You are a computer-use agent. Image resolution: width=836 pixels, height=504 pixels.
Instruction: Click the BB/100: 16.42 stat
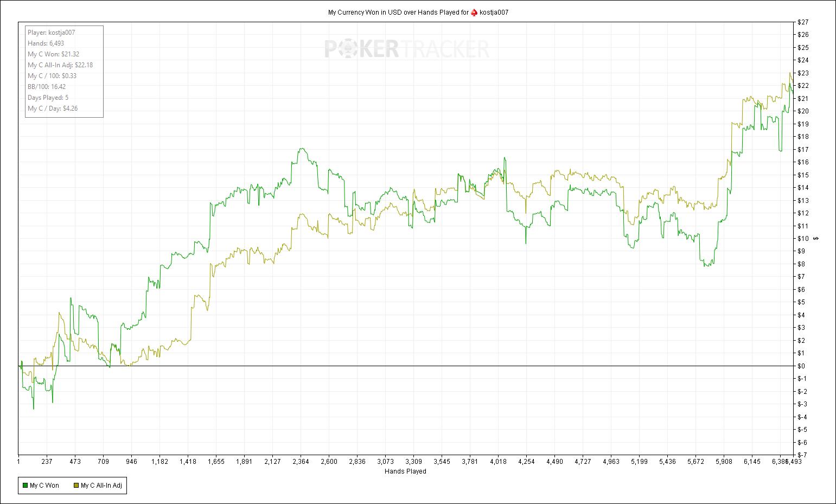47,87
